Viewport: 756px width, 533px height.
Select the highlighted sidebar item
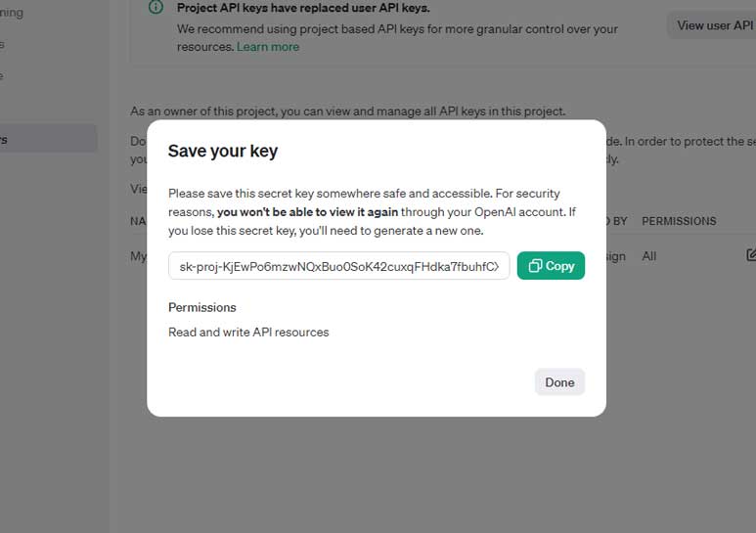(48, 139)
